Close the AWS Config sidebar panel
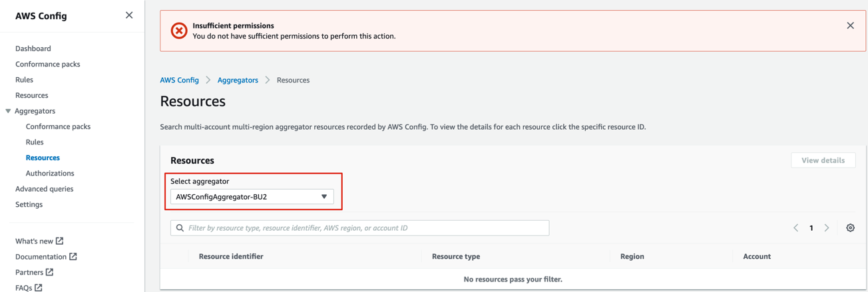This screenshot has height=292, width=868. pos(129,15)
